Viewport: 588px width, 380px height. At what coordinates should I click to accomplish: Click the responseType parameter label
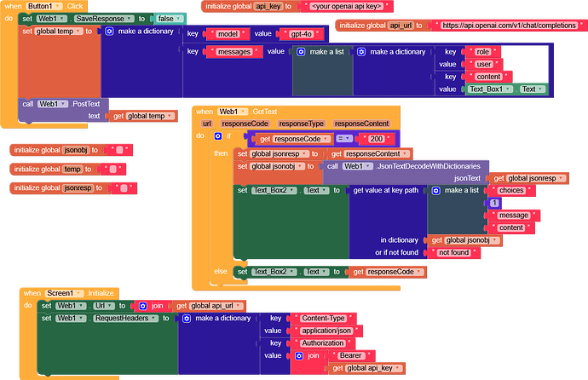302,124
